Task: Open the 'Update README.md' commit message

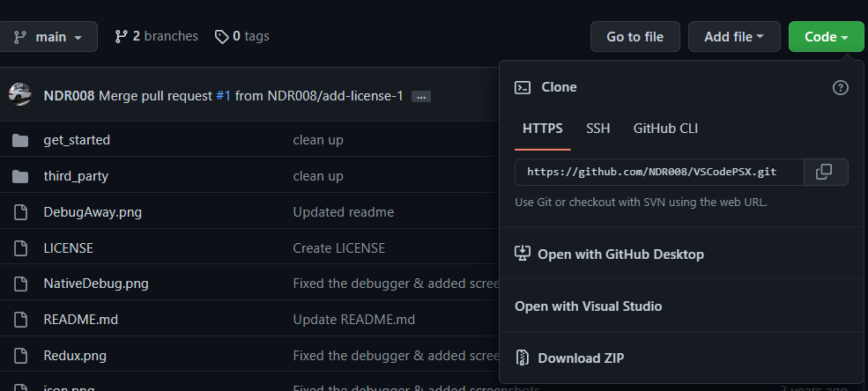Action: click(x=353, y=320)
